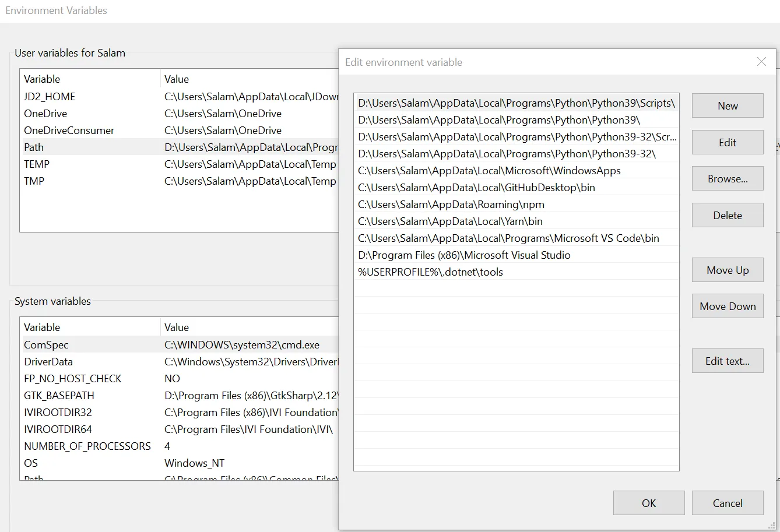This screenshot has height=532, width=780.
Task: Open the Edit text... view
Action: tap(728, 361)
